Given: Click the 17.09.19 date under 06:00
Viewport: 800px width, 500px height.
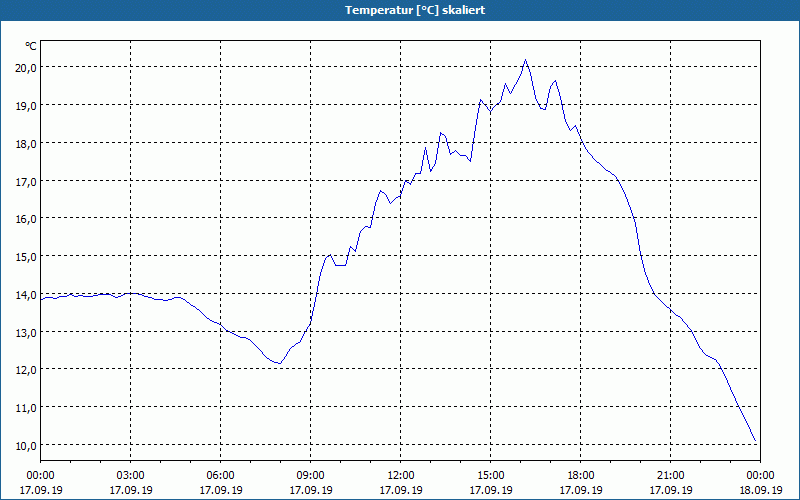Looking at the screenshot, I should [x=220, y=490].
